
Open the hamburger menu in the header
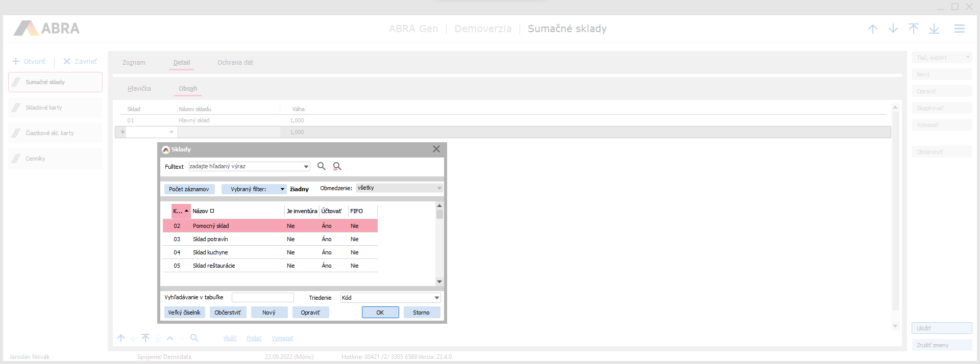(959, 29)
